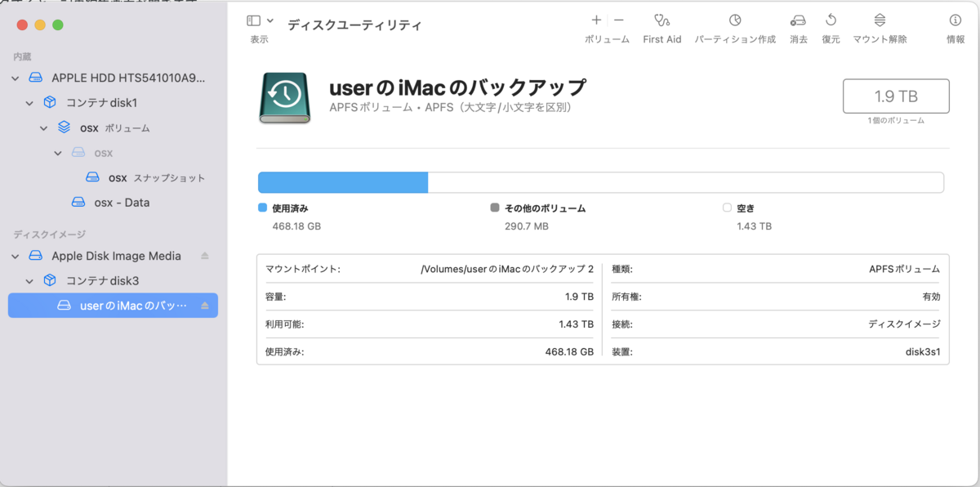Click the blue used-space bar segment

[x=343, y=182]
